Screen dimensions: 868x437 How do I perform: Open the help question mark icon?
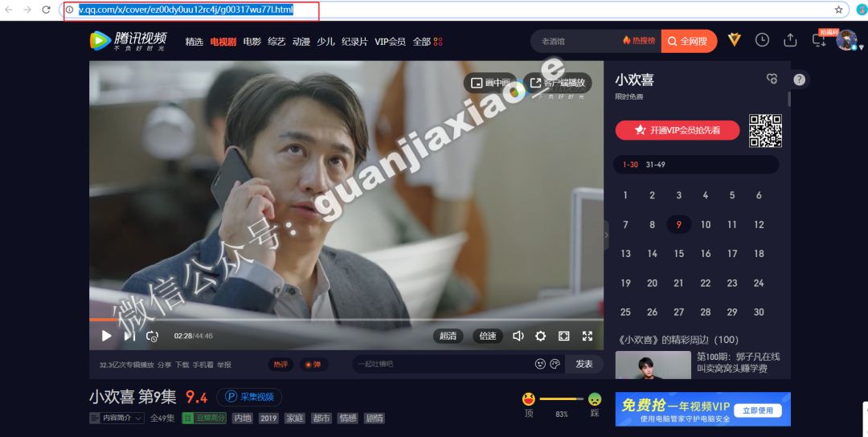(799, 80)
